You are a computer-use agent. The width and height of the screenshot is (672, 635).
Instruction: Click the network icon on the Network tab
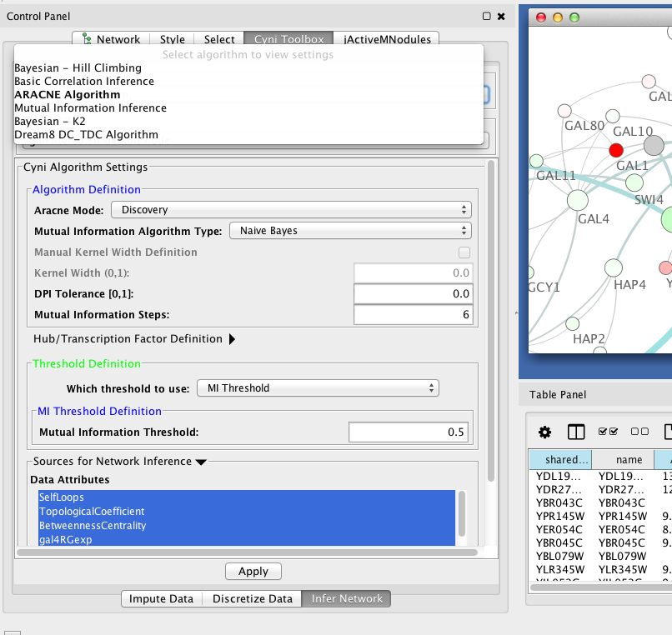click(x=85, y=39)
